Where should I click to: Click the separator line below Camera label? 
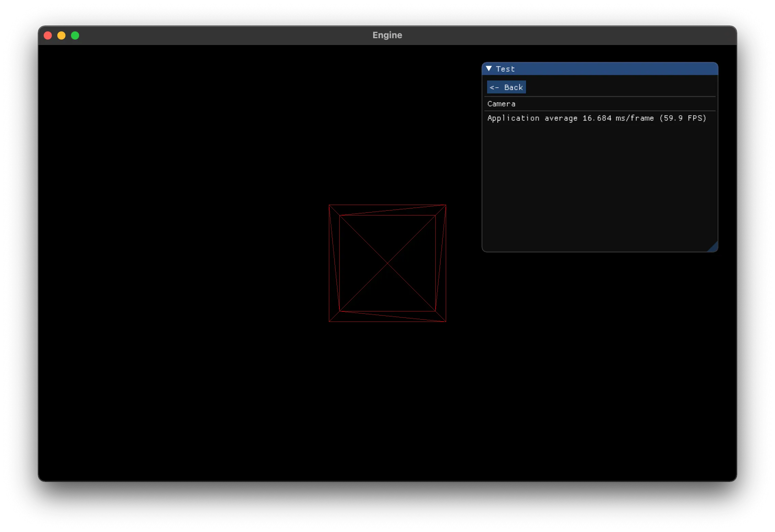point(600,111)
